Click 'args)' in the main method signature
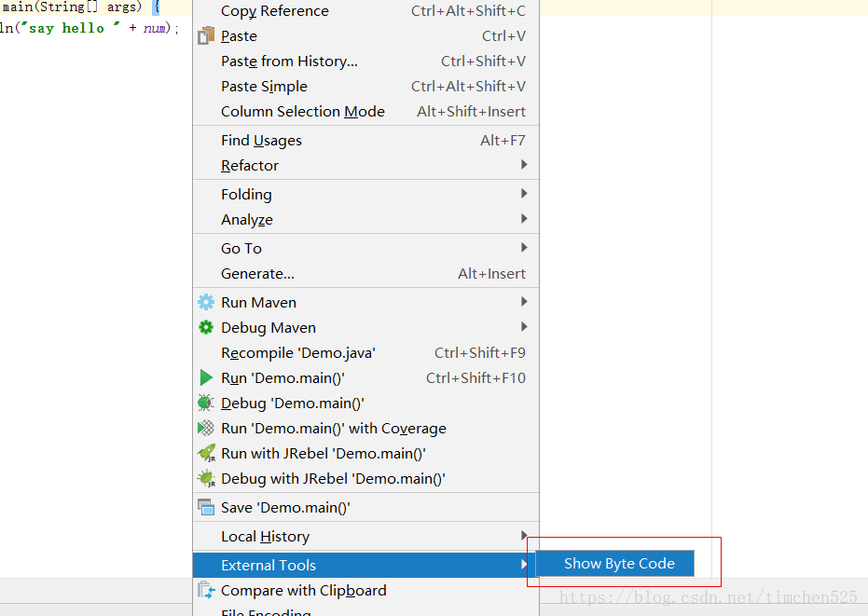 (x=125, y=7)
